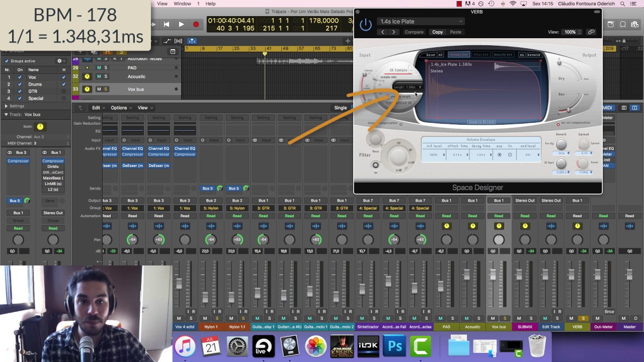Toggle the H checkbox for the Drums group

point(63,84)
